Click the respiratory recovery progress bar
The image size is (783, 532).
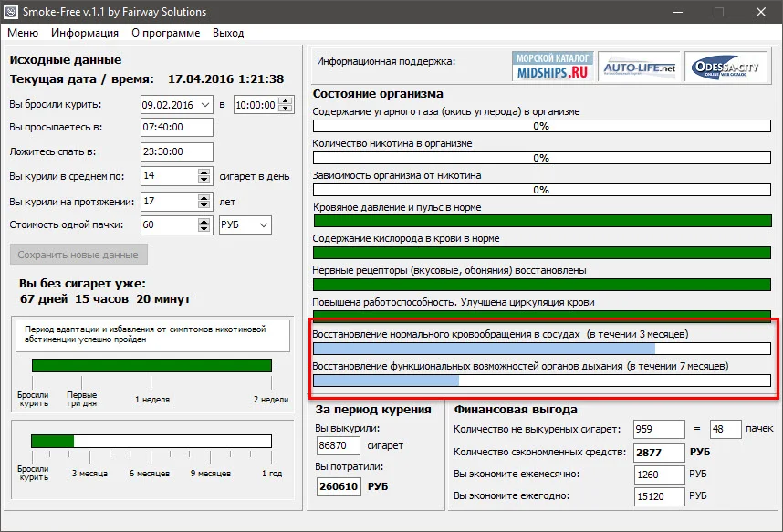(541, 380)
